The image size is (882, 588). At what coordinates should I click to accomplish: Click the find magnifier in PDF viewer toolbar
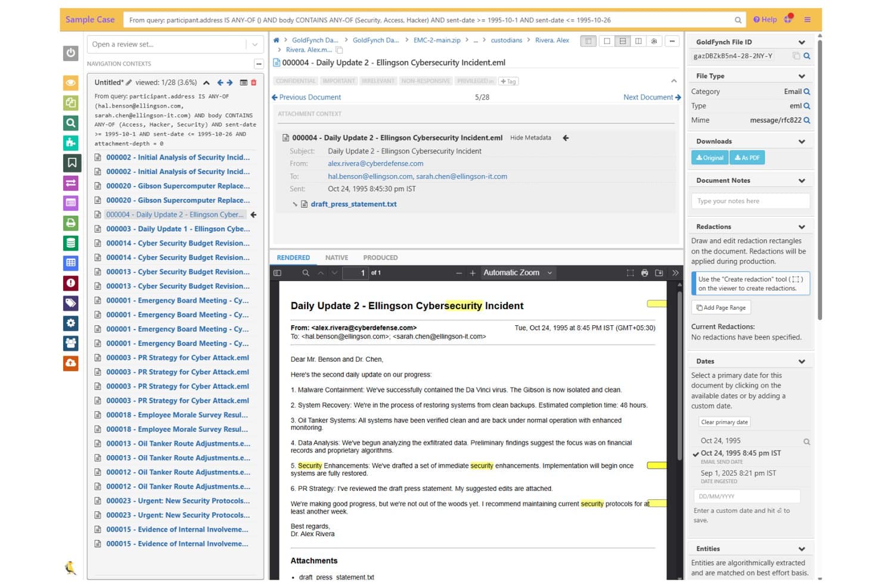[x=306, y=273]
